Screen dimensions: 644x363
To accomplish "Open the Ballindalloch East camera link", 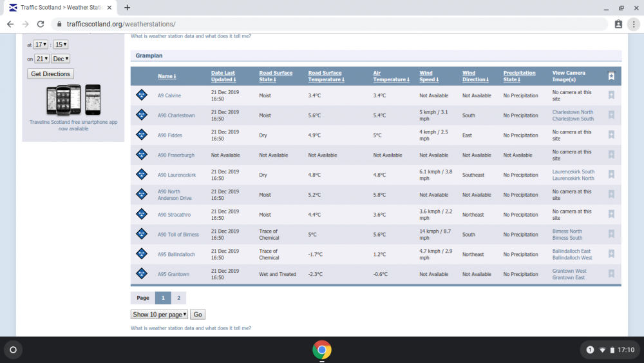I will pos(571,251).
